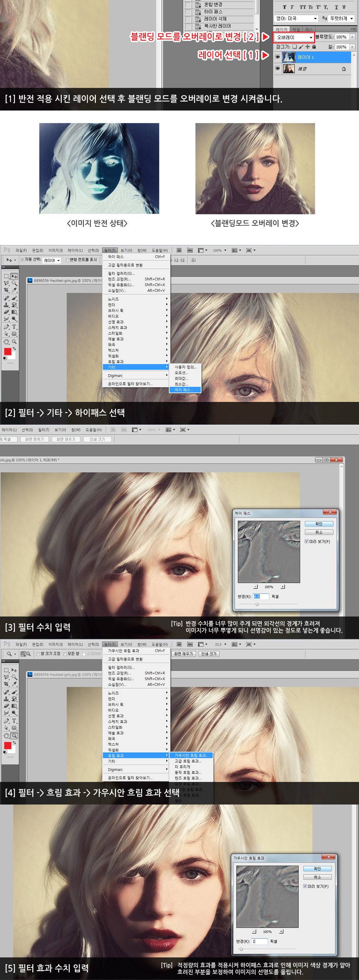Click the Strikethrough text style icon
The image size is (359, 980).
tap(344, 7)
